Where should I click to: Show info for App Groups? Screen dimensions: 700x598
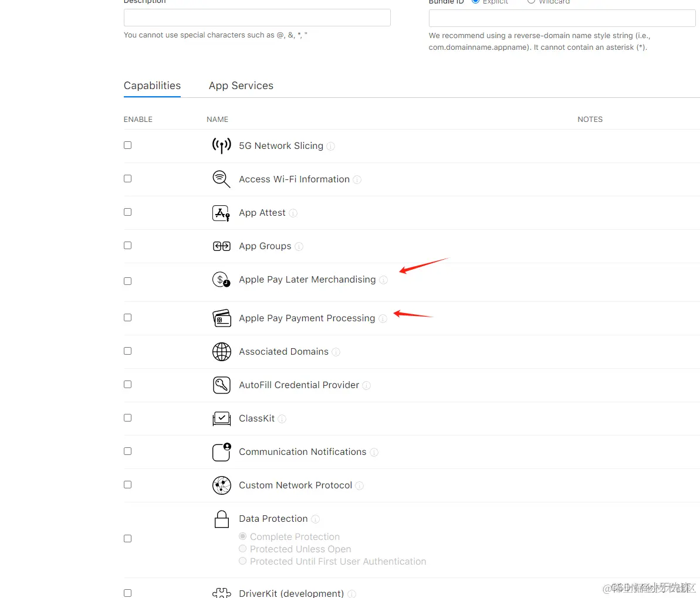(x=299, y=247)
